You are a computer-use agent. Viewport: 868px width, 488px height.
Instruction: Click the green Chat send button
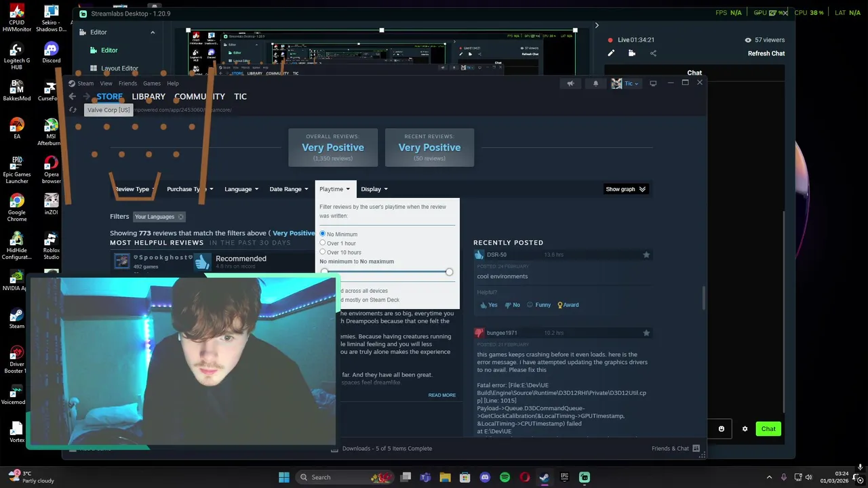pos(768,429)
